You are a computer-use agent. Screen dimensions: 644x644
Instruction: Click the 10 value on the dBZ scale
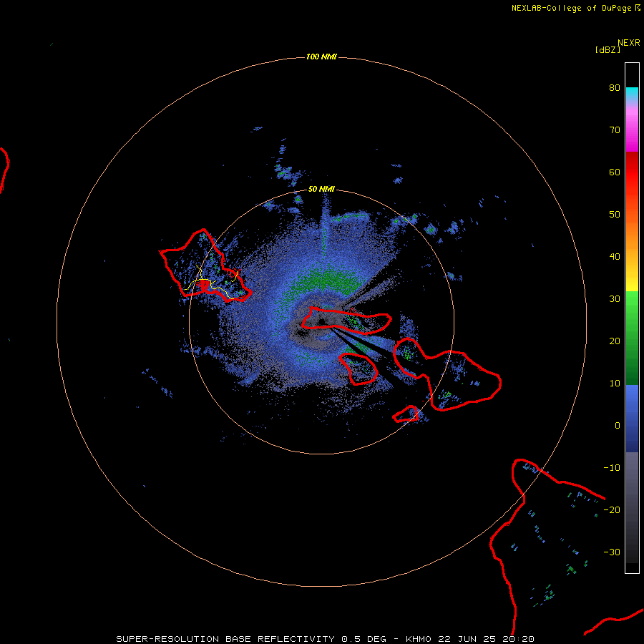615,384
